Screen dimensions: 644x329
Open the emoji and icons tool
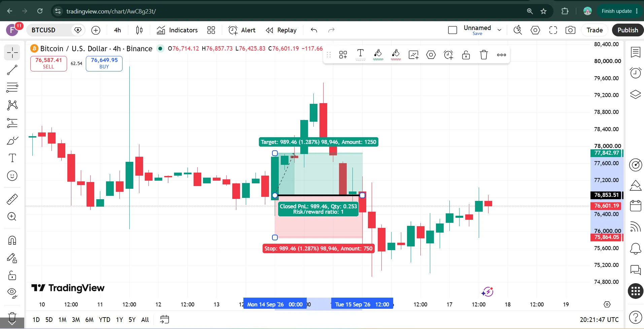(x=12, y=176)
